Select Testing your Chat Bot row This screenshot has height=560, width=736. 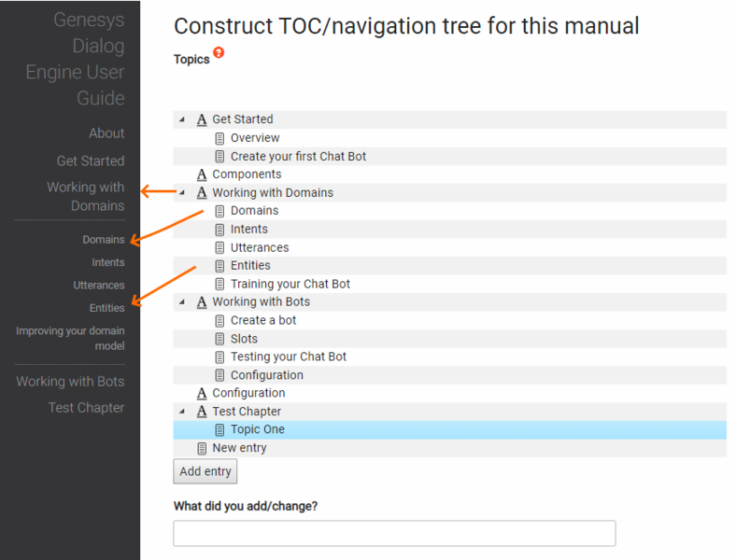point(449,357)
